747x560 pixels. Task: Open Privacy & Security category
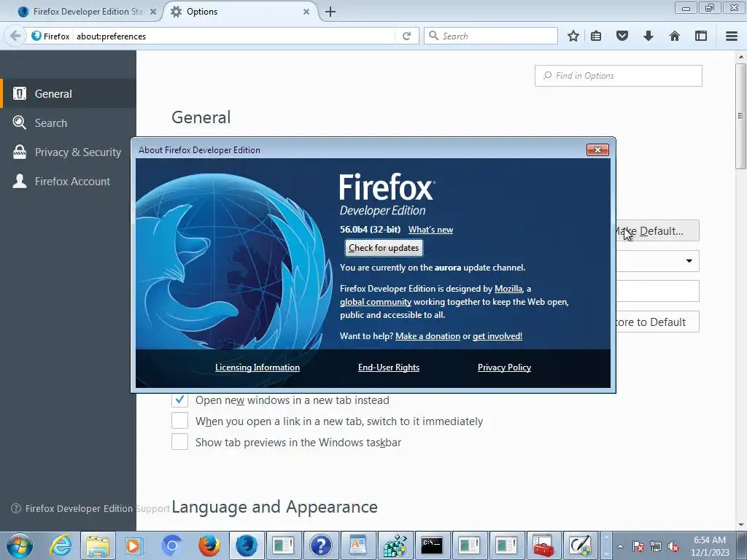click(x=68, y=152)
